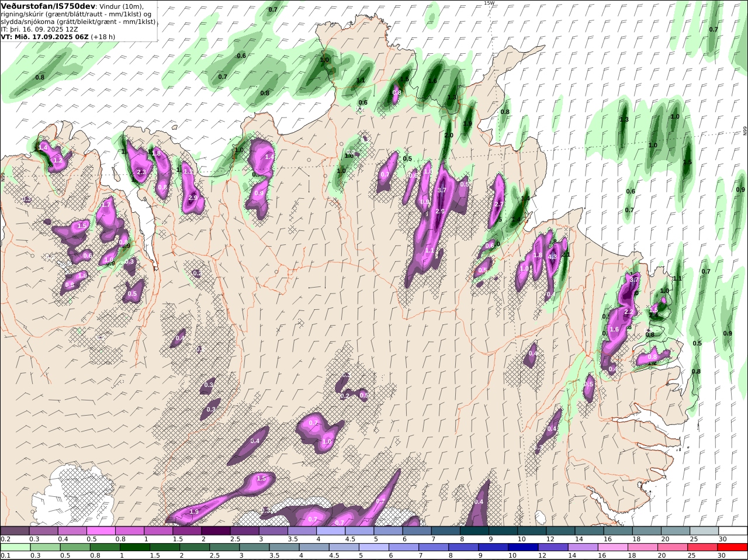
Task: Click the 2.0 rain value on north coast
Action: pos(448,136)
